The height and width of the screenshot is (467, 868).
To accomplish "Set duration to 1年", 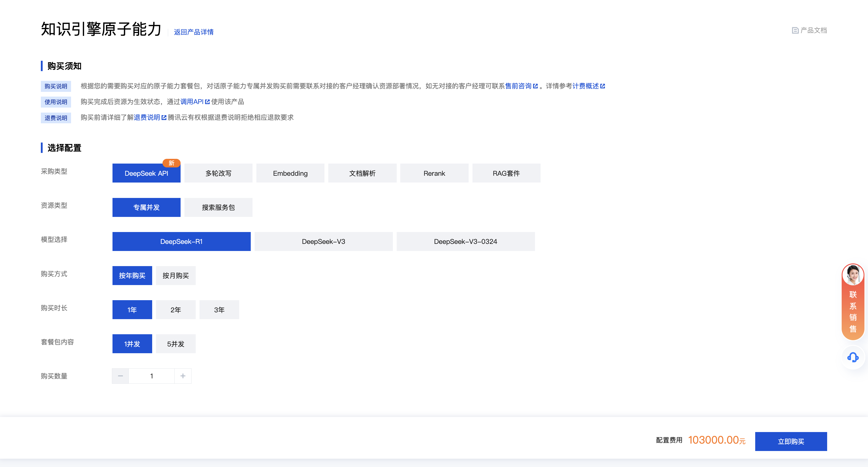I will pos(132,310).
